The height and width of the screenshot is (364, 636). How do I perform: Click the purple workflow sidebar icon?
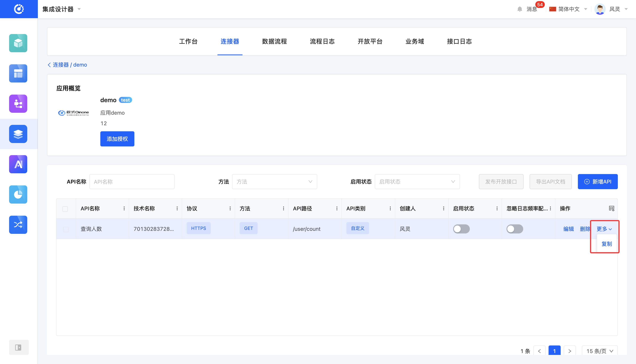(x=18, y=103)
